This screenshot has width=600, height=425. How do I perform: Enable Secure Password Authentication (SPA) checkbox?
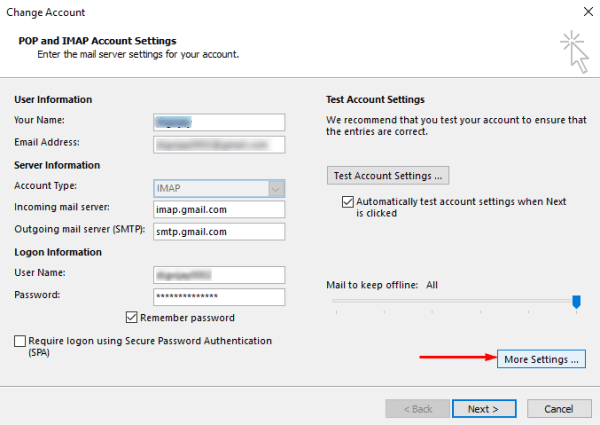[x=21, y=342]
